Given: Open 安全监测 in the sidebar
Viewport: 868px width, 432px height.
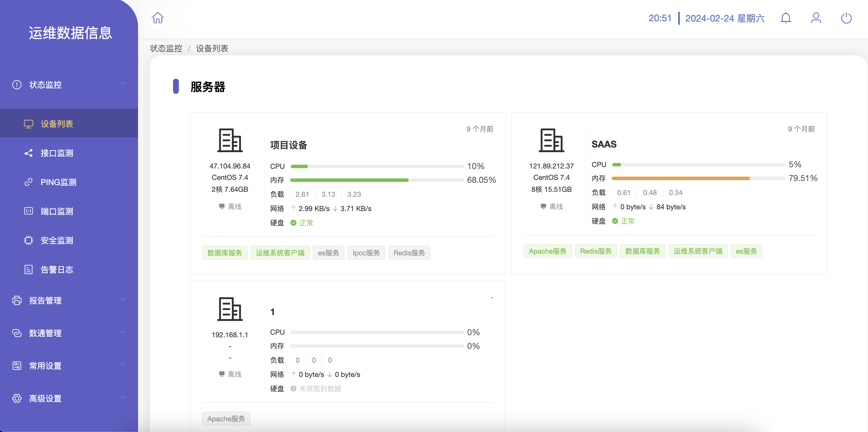Looking at the screenshot, I should pos(69,240).
